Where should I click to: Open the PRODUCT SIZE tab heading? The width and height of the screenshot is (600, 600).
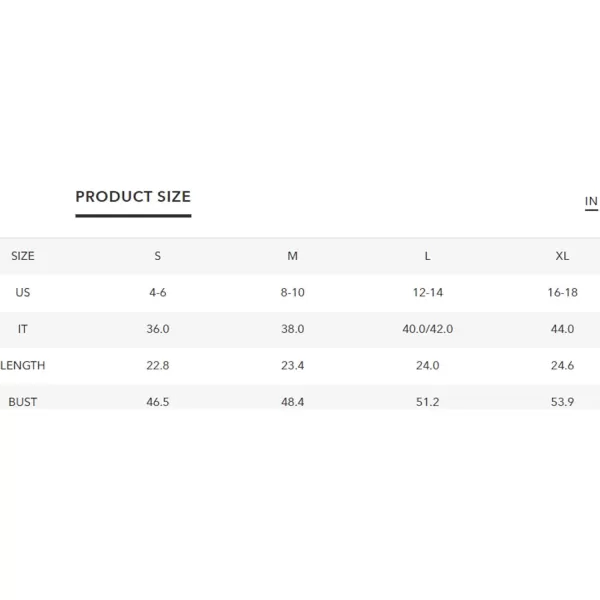(x=133, y=197)
